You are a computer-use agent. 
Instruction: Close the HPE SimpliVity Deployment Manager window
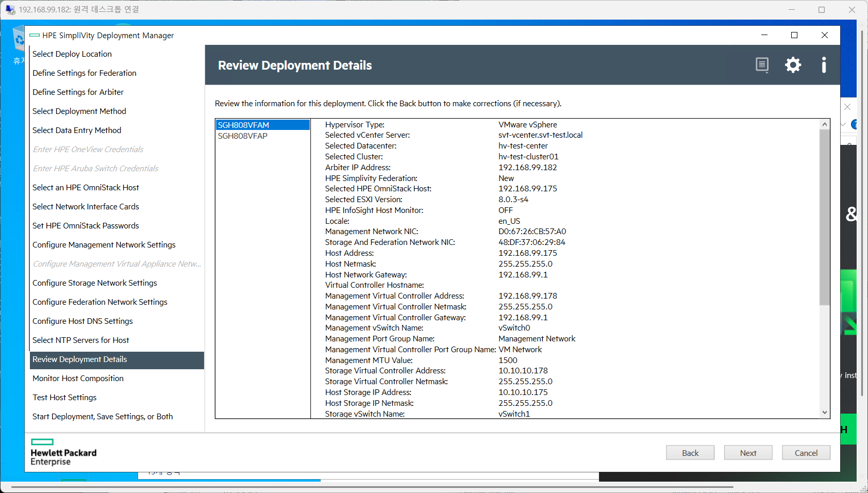click(x=825, y=35)
